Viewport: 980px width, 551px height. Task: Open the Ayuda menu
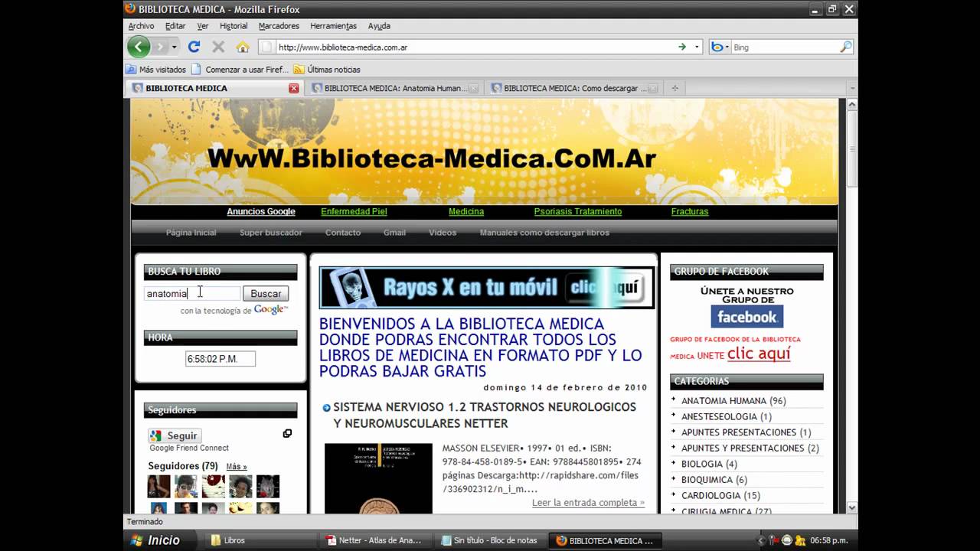379,26
